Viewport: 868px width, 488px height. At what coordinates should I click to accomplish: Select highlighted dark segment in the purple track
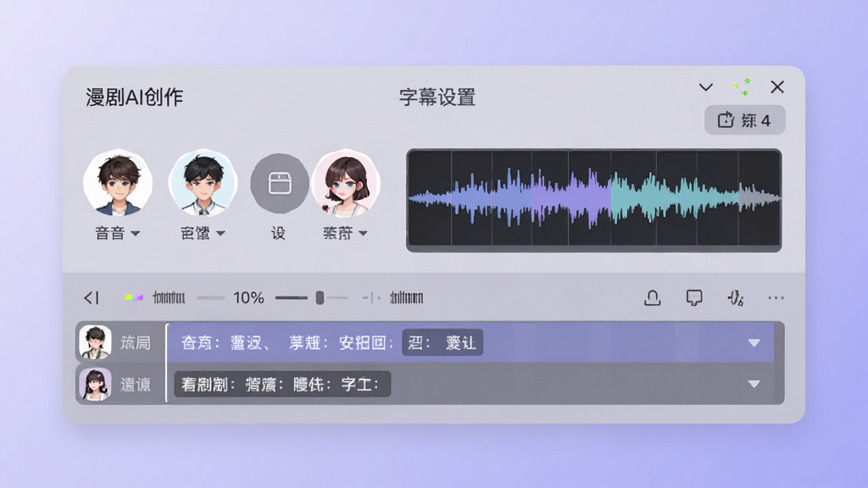[x=442, y=342]
